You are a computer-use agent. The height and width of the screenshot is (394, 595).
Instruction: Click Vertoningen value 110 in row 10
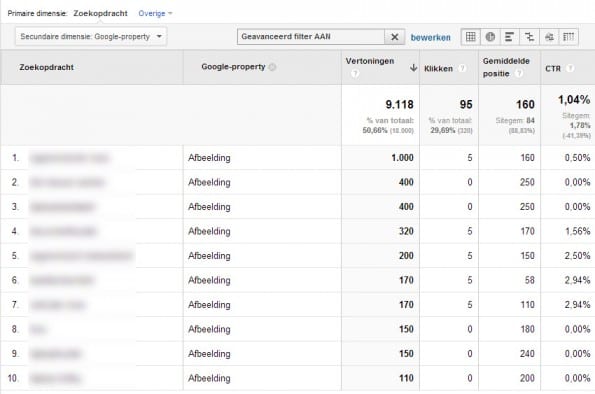[x=406, y=378]
